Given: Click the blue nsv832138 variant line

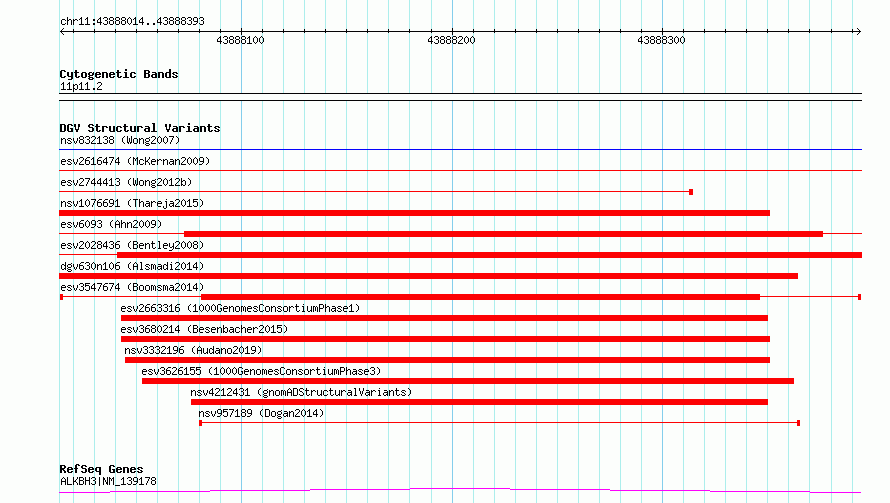Looking at the screenshot, I should point(460,149).
